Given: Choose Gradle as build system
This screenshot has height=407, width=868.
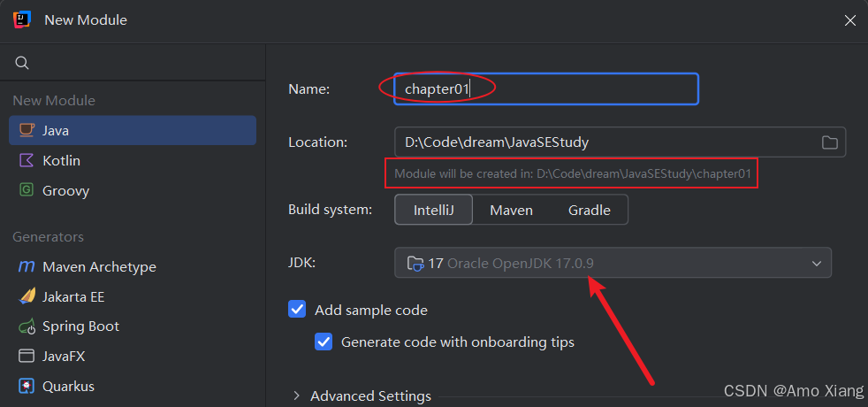Looking at the screenshot, I should tap(589, 210).
